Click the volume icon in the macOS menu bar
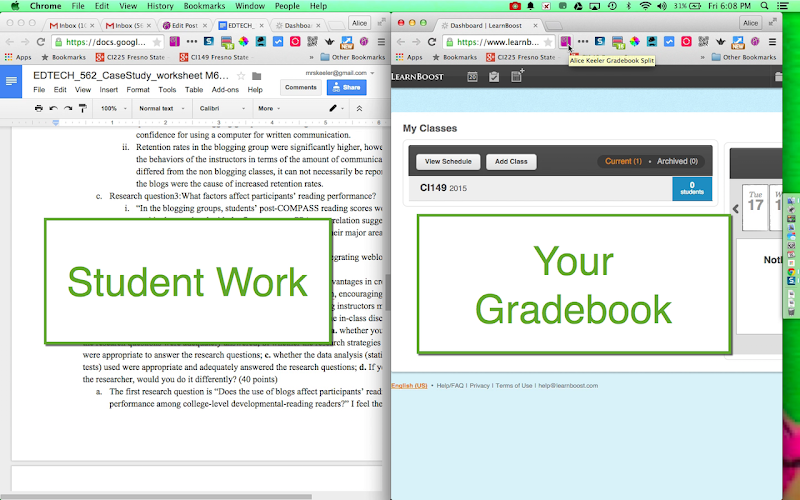Screen dimensions: 800x500 662,6
